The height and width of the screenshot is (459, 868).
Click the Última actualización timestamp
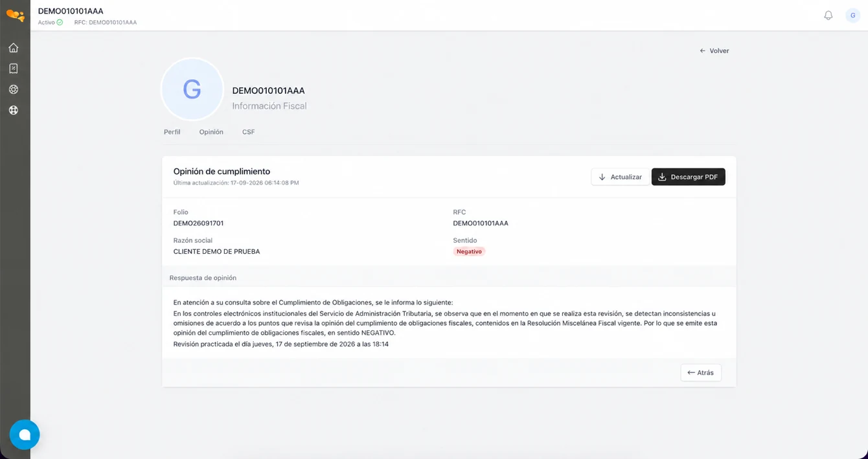pyautogui.click(x=236, y=183)
